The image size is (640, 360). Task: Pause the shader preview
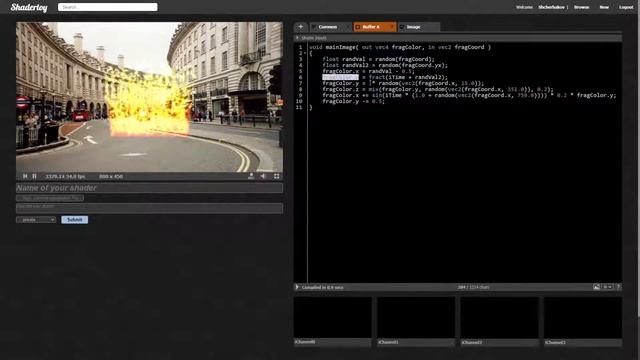pos(35,176)
